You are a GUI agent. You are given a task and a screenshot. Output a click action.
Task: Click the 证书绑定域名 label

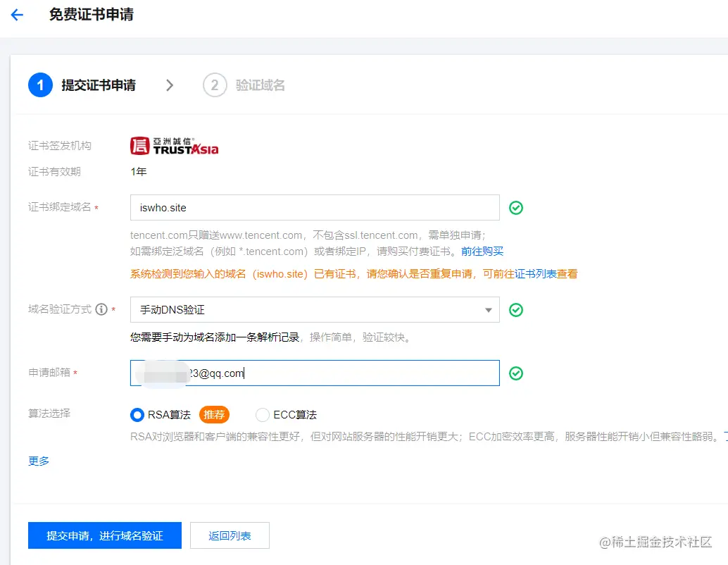tap(60, 207)
